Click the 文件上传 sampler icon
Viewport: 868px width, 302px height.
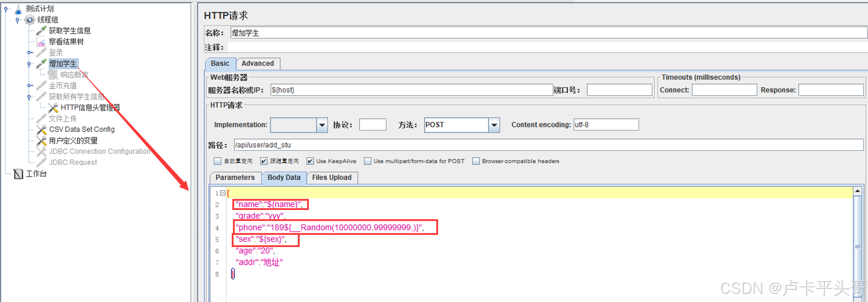point(41,119)
